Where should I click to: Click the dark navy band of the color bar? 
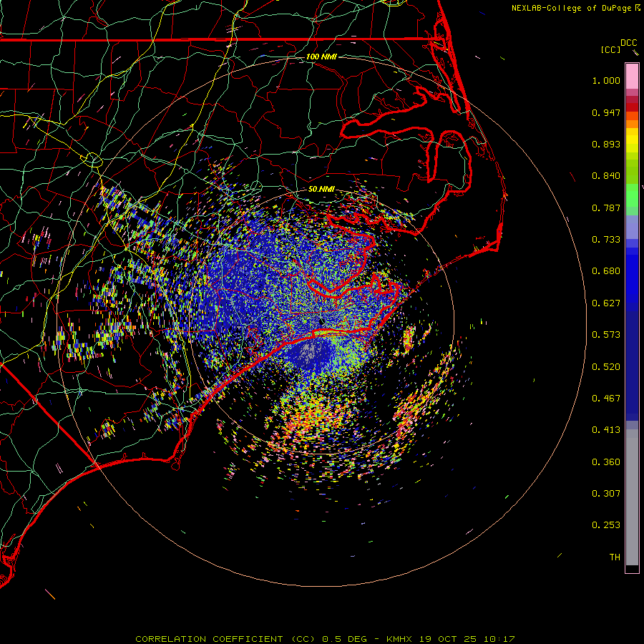coord(632,366)
